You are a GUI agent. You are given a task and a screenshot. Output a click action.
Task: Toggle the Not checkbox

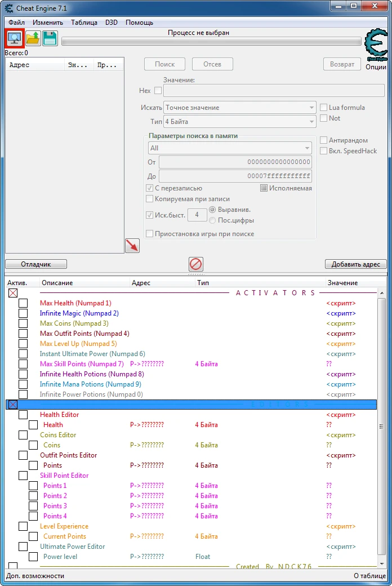coord(324,118)
